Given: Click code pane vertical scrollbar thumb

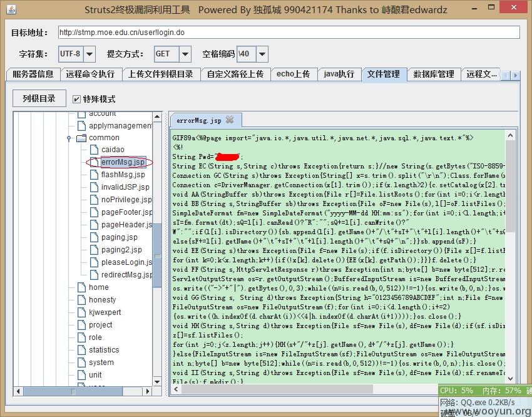Looking at the screenshot, I should coord(510,186).
